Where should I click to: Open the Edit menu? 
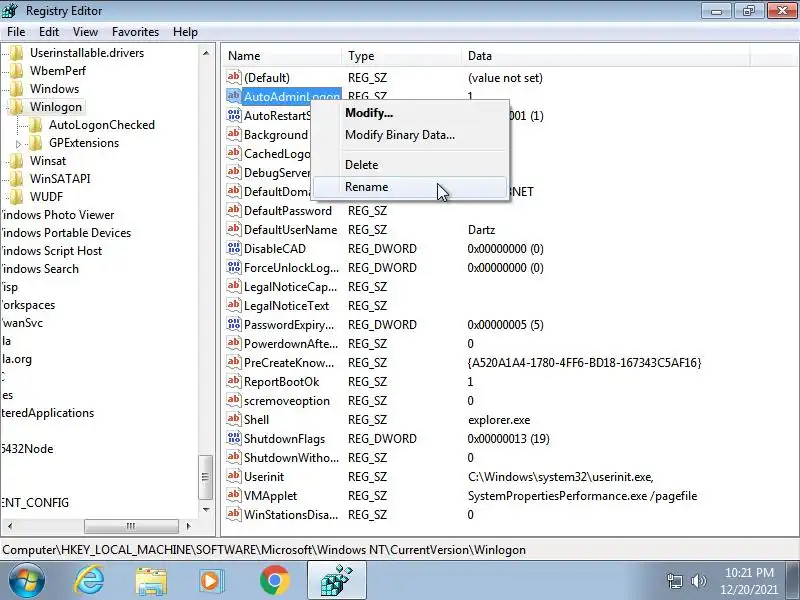[48, 32]
